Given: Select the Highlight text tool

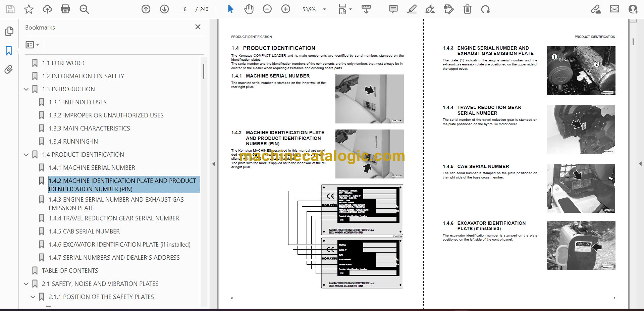Looking at the screenshot, I should (x=412, y=9).
